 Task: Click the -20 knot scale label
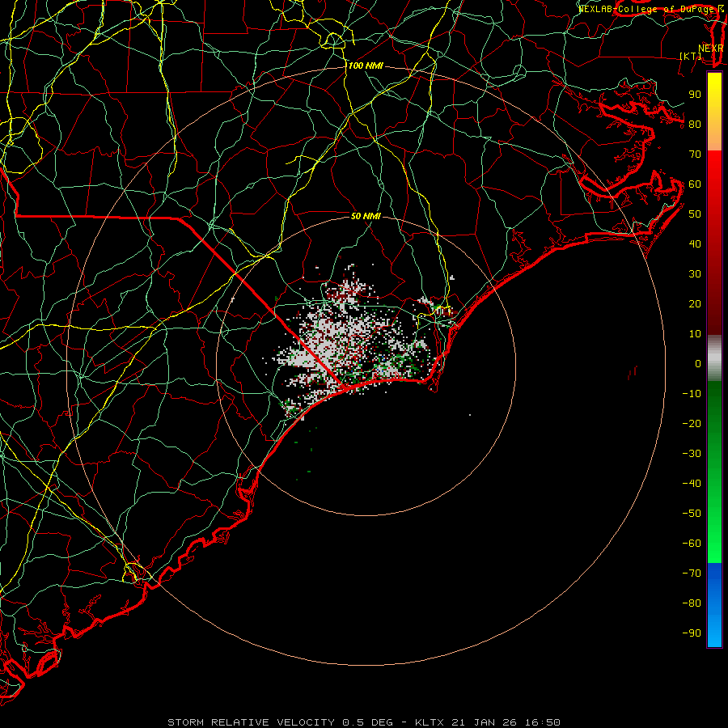(692, 423)
